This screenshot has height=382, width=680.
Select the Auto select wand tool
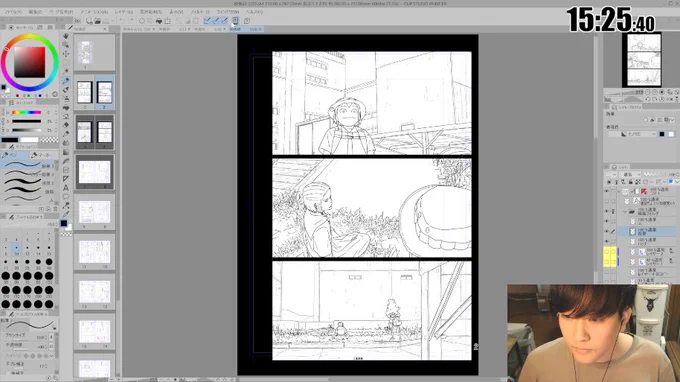pyautogui.click(x=65, y=72)
